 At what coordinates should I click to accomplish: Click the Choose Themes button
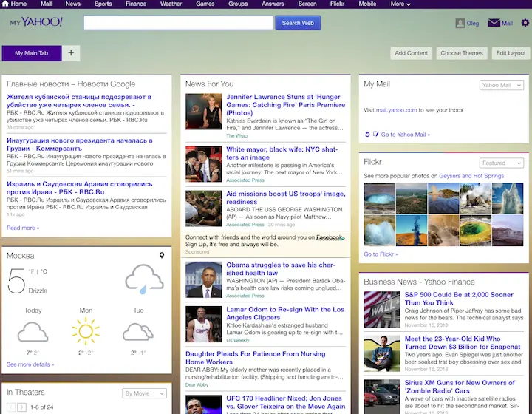tap(461, 53)
